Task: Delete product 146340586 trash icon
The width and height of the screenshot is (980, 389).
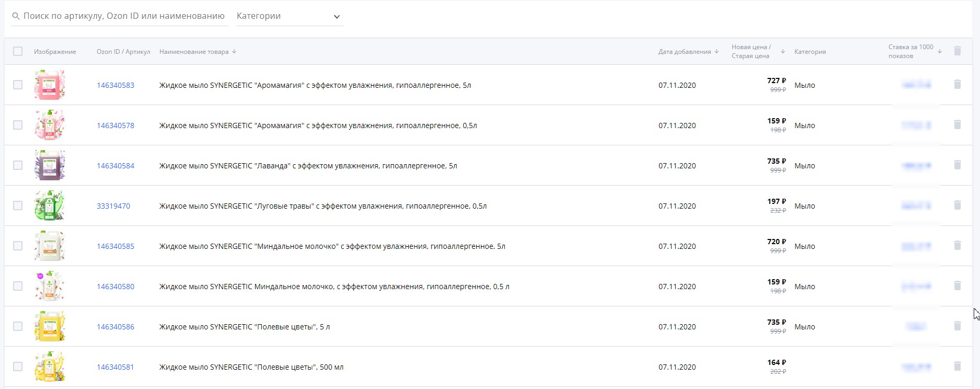Action: click(958, 326)
